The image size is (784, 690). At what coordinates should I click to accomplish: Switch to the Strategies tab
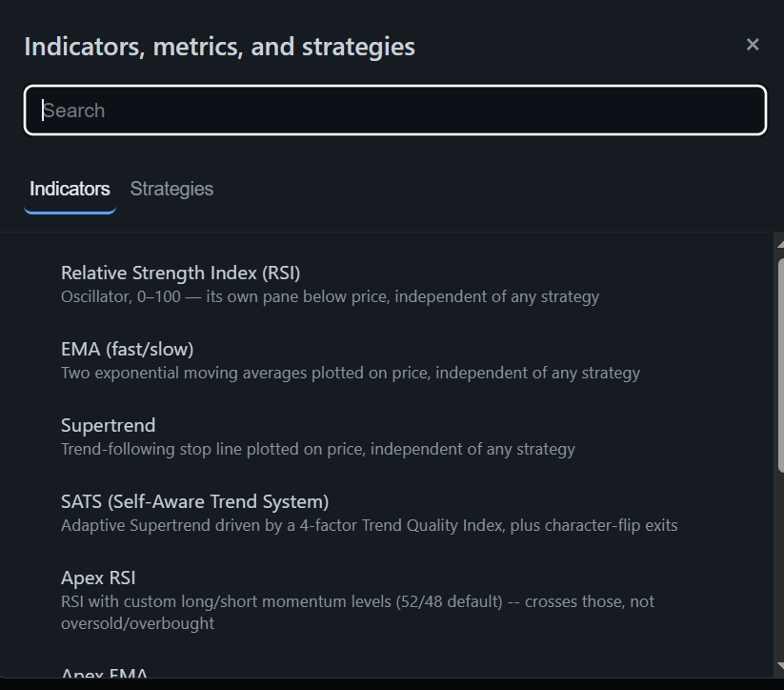click(171, 189)
